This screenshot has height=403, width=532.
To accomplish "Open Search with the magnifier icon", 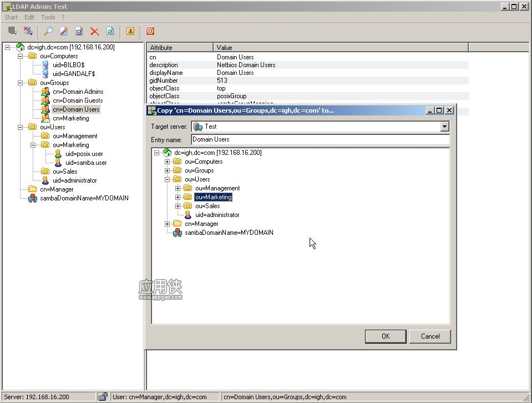I will pos(48,31).
